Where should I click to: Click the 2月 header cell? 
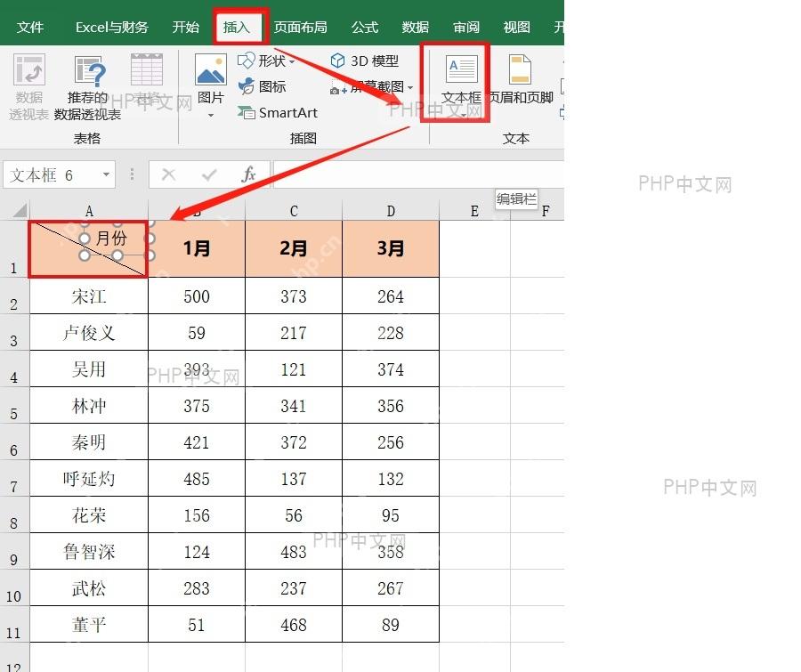click(294, 249)
